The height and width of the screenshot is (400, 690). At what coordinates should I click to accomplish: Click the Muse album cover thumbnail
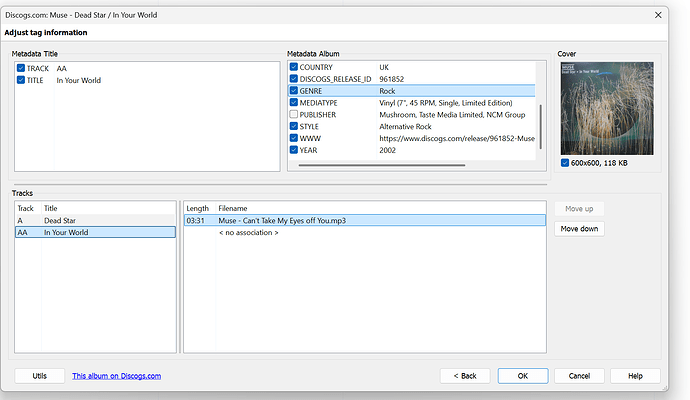click(607, 108)
